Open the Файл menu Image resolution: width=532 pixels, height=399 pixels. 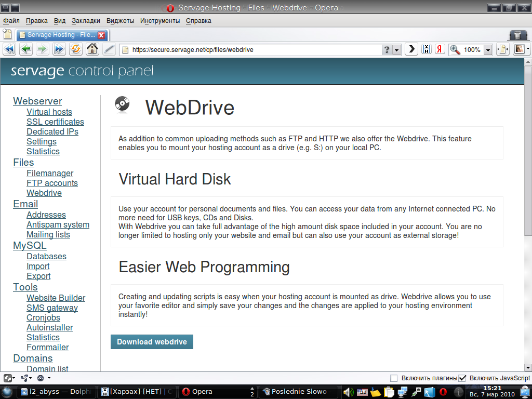click(x=11, y=21)
